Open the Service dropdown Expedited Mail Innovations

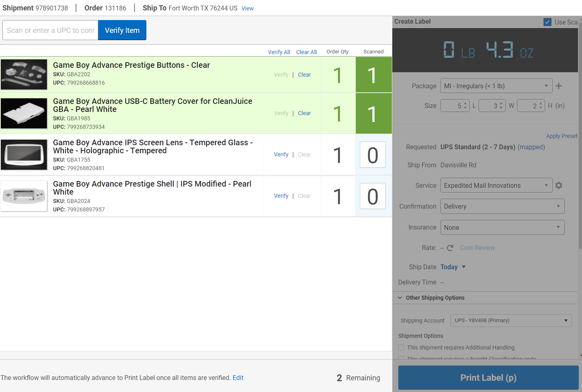(496, 185)
